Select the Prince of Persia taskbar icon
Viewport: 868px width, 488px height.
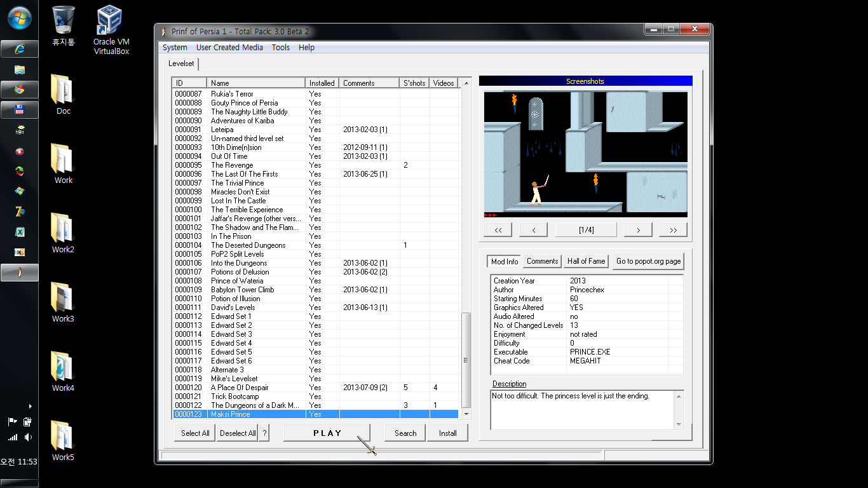(x=19, y=273)
